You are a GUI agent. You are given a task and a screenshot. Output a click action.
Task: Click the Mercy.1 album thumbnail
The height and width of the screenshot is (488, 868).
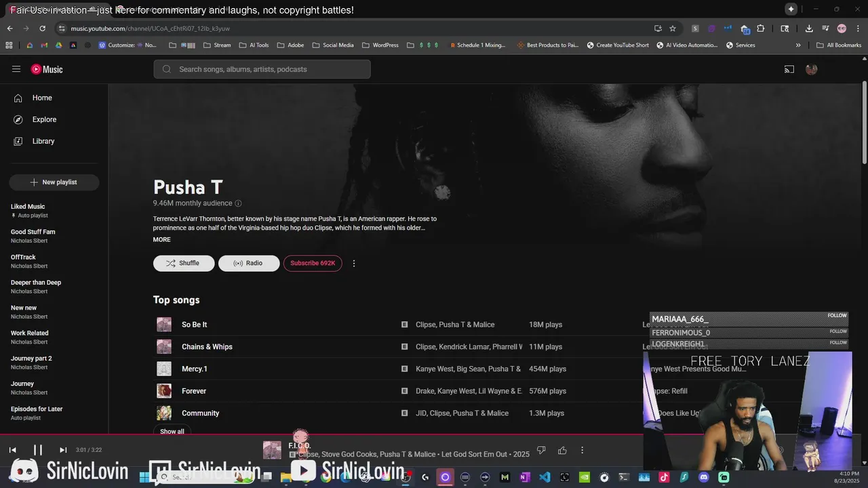click(x=164, y=369)
